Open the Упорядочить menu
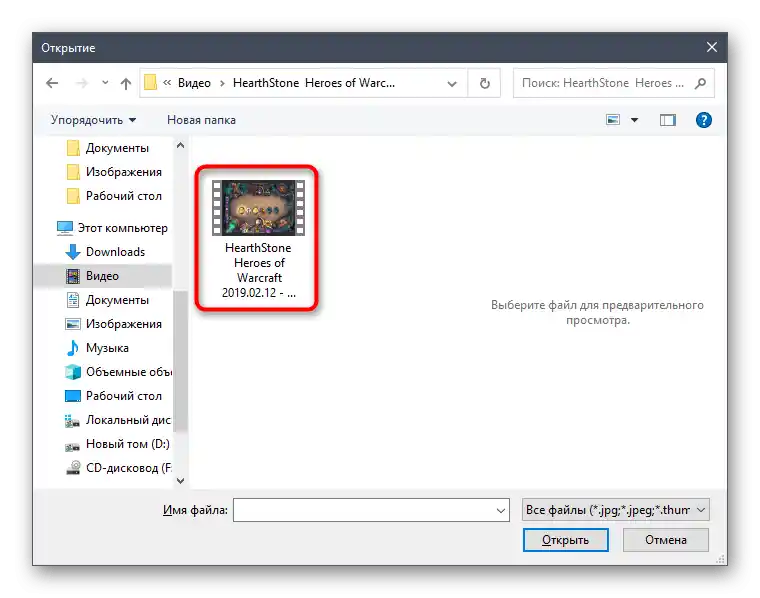The width and height of the screenshot is (760, 598). (x=94, y=120)
